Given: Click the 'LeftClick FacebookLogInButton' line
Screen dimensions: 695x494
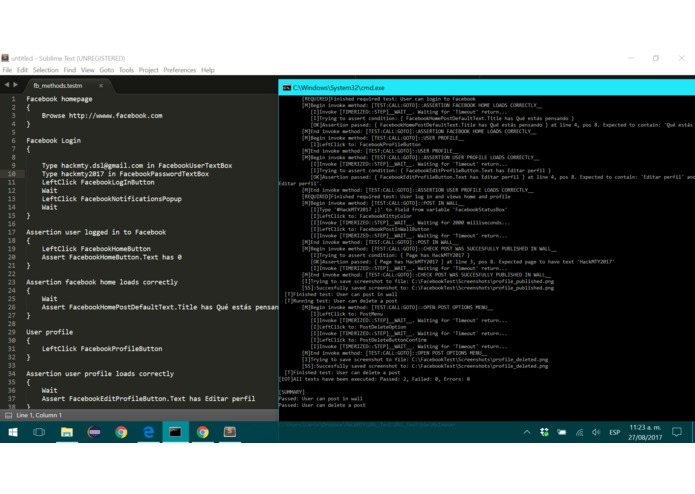Looking at the screenshot, I should point(98,182).
